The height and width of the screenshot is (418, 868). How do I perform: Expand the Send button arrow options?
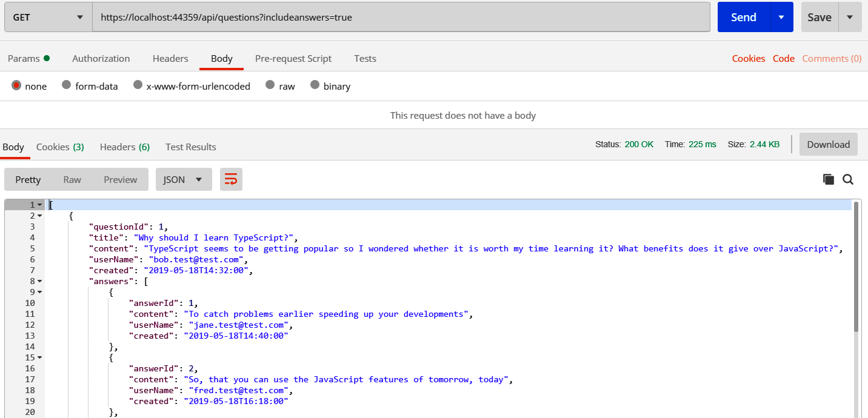pyautogui.click(x=781, y=18)
